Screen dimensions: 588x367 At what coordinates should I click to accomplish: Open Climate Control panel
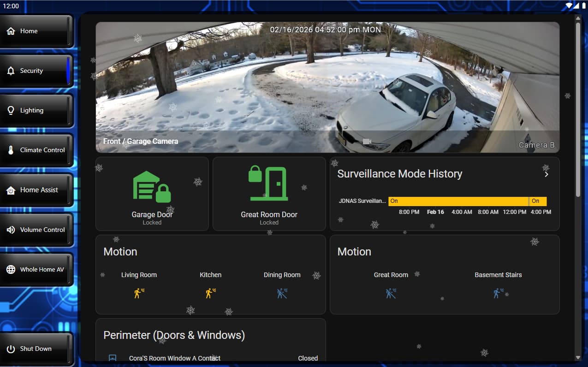[x=36, y=150]
